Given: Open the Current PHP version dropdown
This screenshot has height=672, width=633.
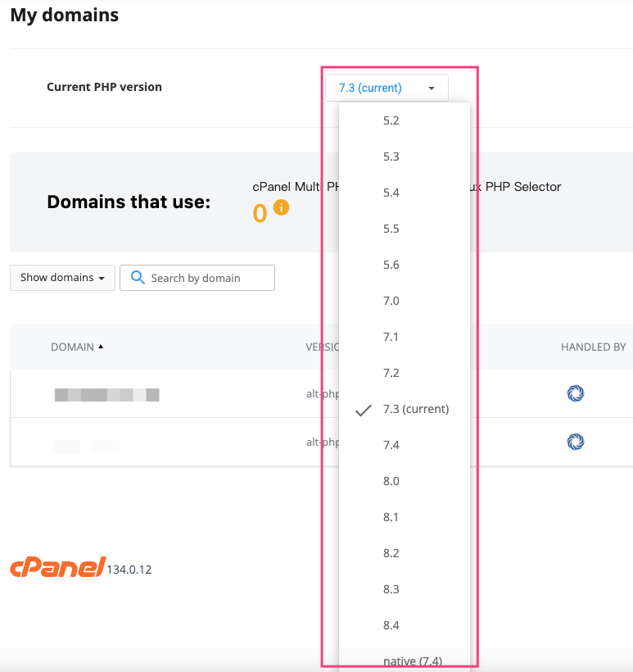Looking at the screenshot, I should pyautogui.click(x=387, y=88).
